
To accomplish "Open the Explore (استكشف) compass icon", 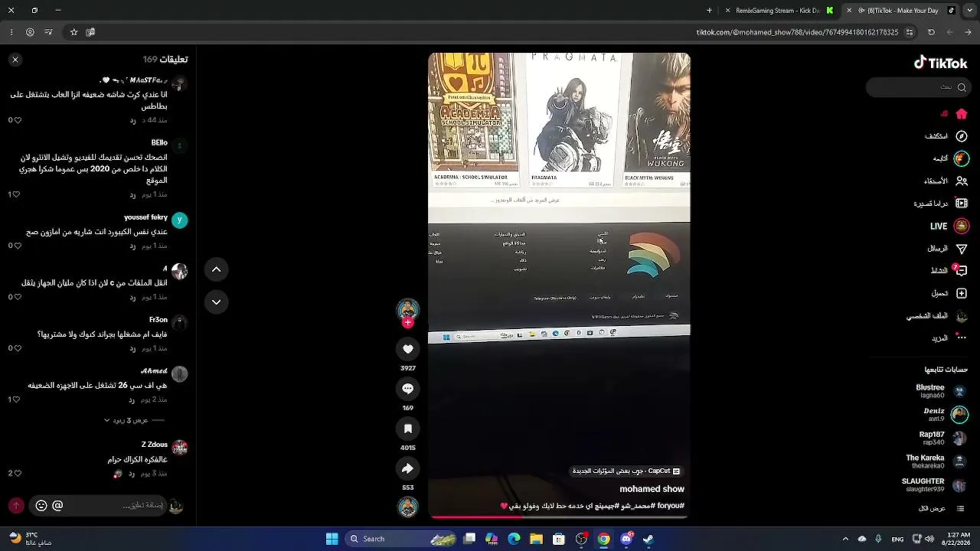I will pyautogui.click(x=962, y=136).
